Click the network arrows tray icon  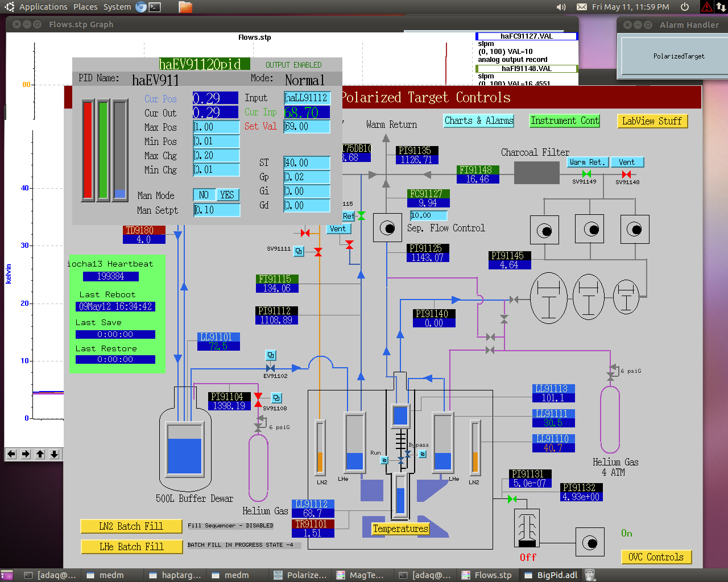(x=721, y=7)
